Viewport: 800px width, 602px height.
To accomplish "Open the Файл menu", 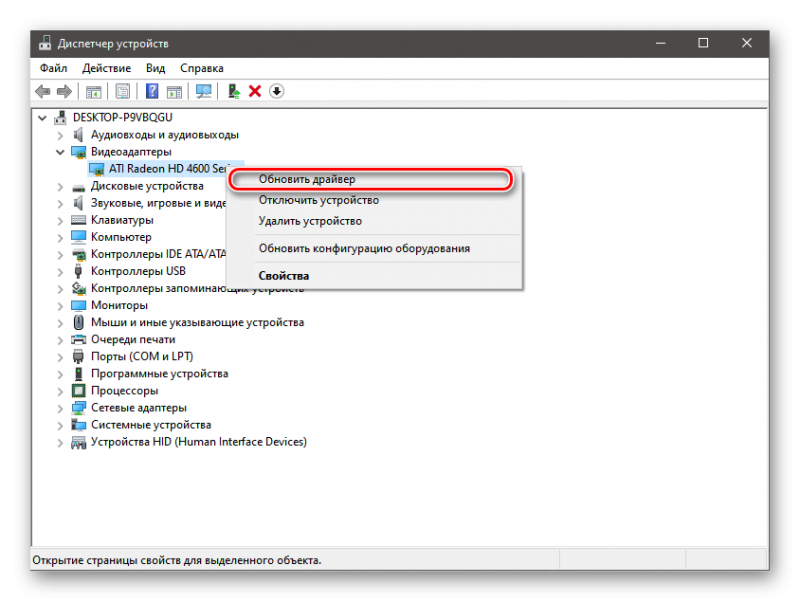I will click(x=54, y=68).
